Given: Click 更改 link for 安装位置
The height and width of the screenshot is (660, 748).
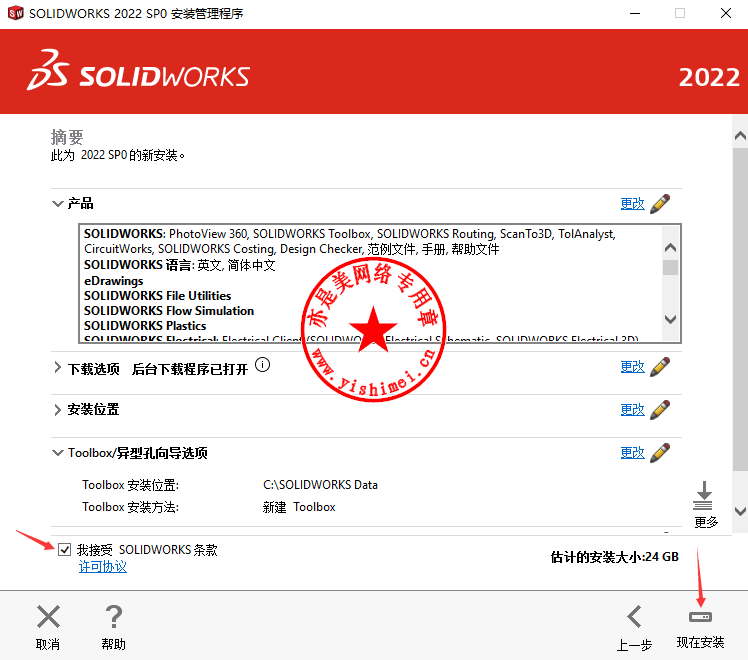Looking at the screenshot, I should [x=632, y=410].
